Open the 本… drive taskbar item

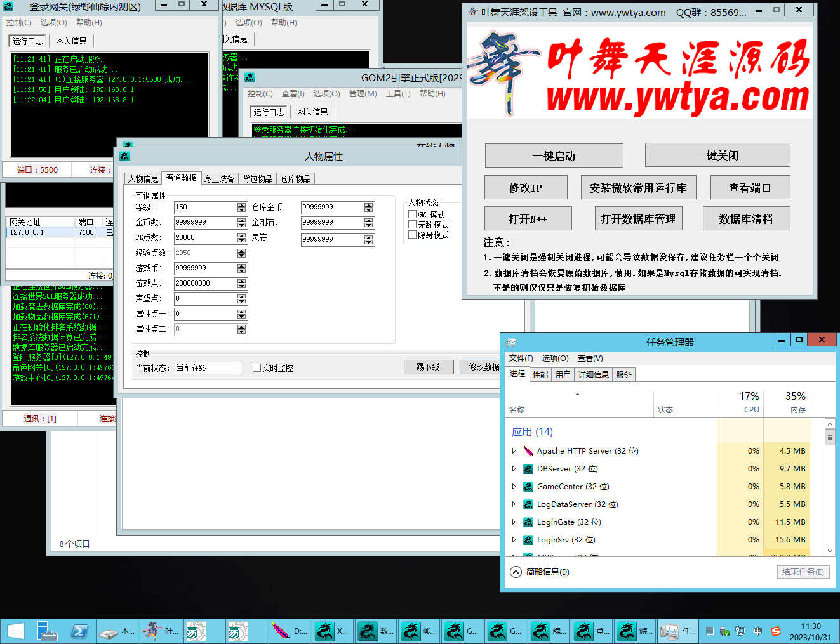point(117,631)
